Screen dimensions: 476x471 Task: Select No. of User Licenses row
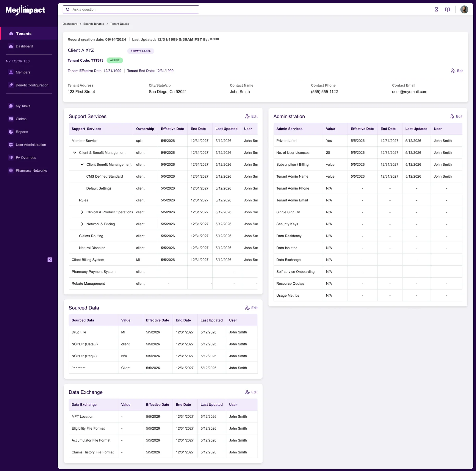point(368,153)
